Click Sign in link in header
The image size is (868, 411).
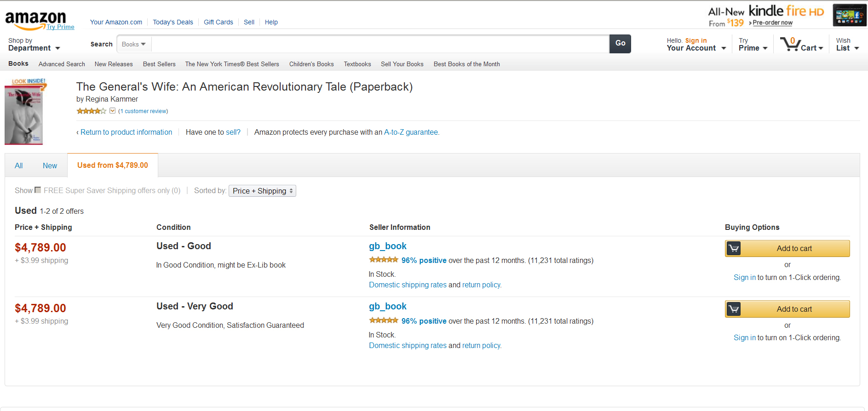click(x=696, y=40)
